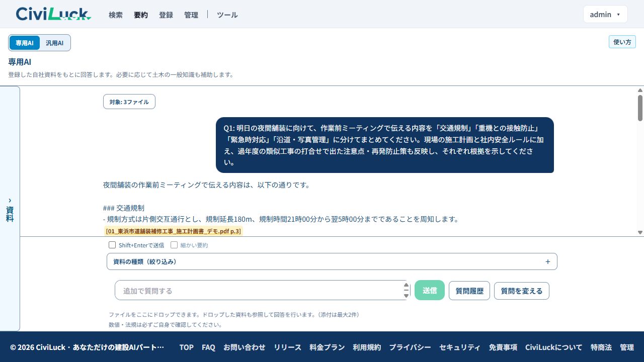This screenshot has width=644, height=362.
Task: Open 料金プラン footer link
Action: (327, 347)
